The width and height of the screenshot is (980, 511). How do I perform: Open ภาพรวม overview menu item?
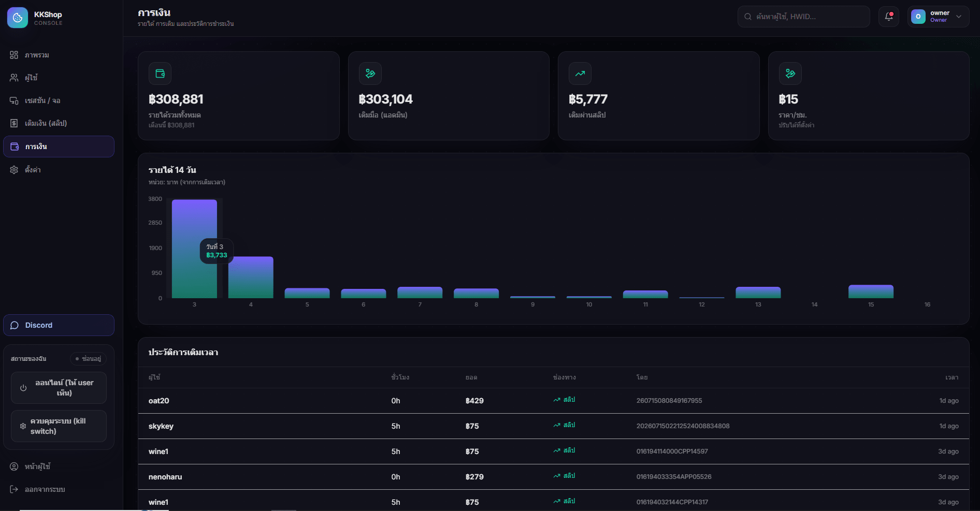[x=59, y=55]
